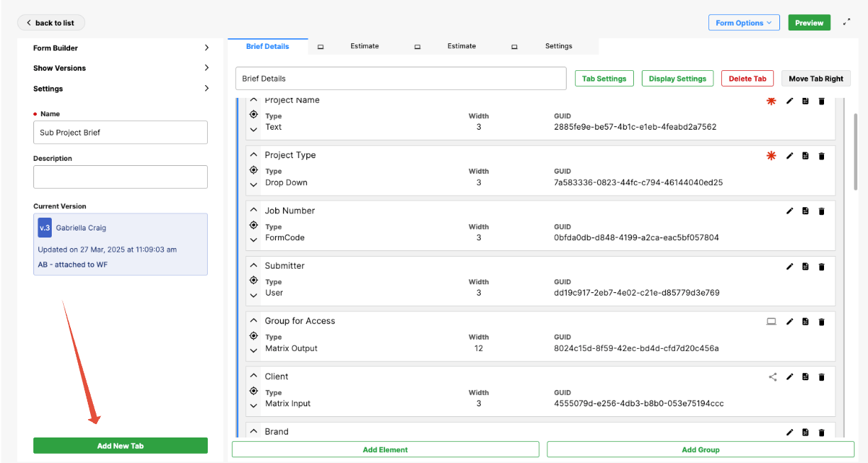
Task: Focus the empty Description field
Action: pos(121,177)
